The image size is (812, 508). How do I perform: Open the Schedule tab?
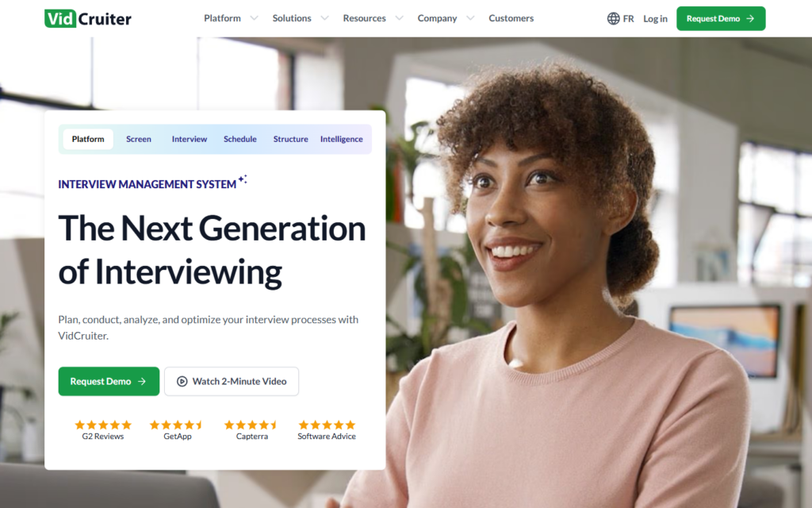click(x=240, y=139)
